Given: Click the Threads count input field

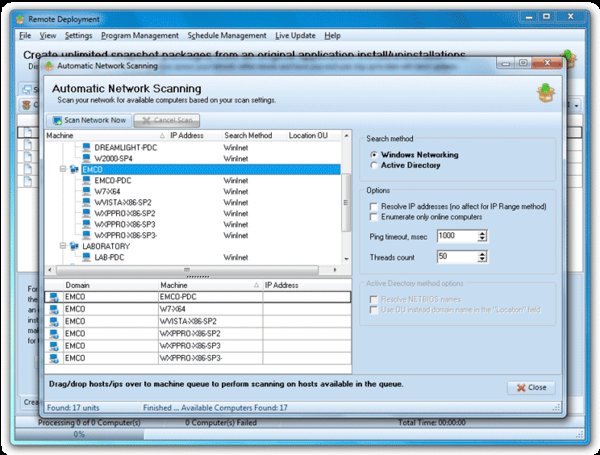Looking at the screenshot, I should pos(454,257).
